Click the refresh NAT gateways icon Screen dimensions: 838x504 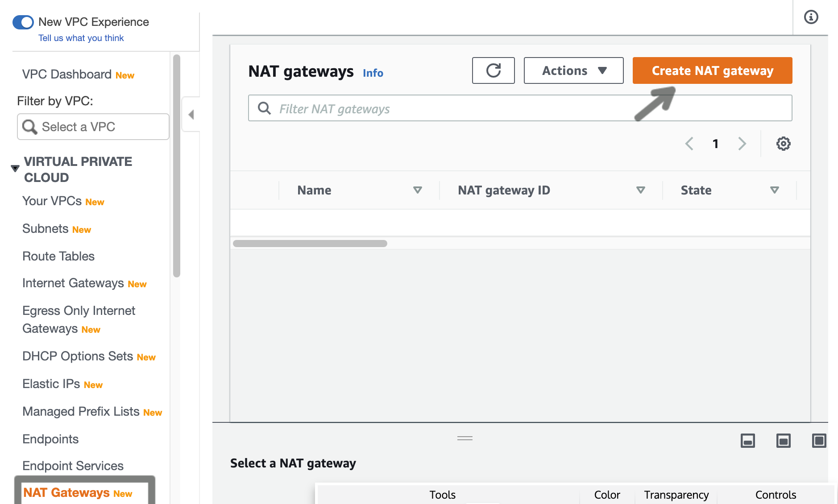[493, 70]
